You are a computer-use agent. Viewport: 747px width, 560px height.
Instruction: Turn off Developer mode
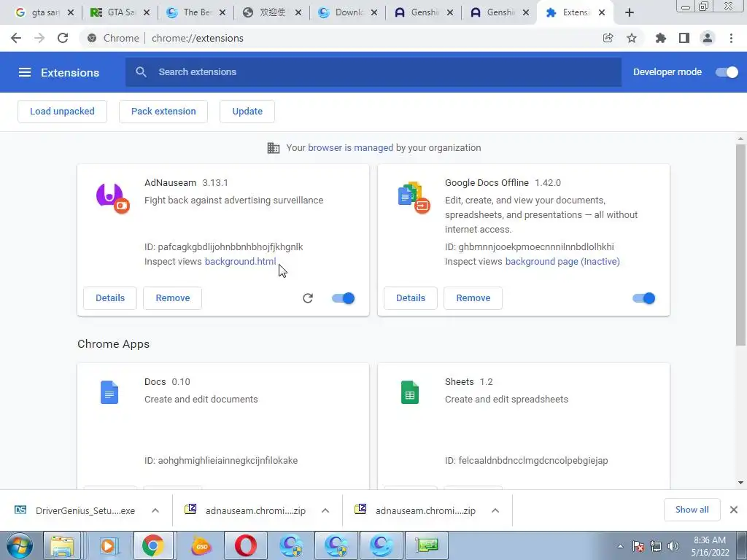tap(727, 72)
